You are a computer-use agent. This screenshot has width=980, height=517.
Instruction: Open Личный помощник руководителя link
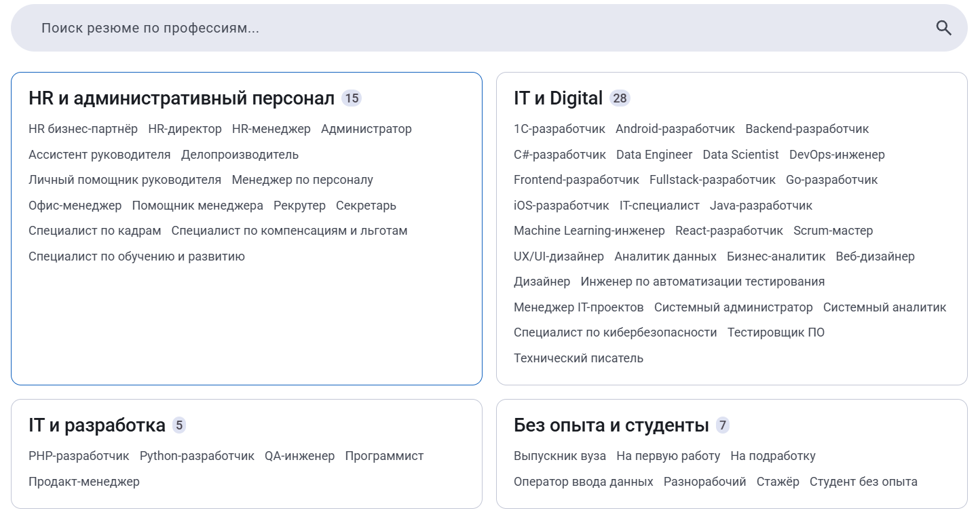point(125,180)
